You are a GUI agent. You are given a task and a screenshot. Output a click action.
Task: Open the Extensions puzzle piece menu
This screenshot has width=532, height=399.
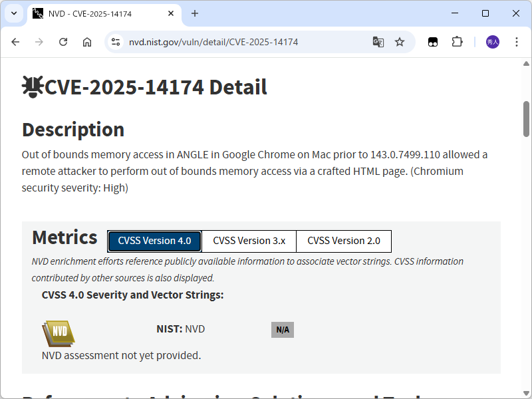click(457, 42)
